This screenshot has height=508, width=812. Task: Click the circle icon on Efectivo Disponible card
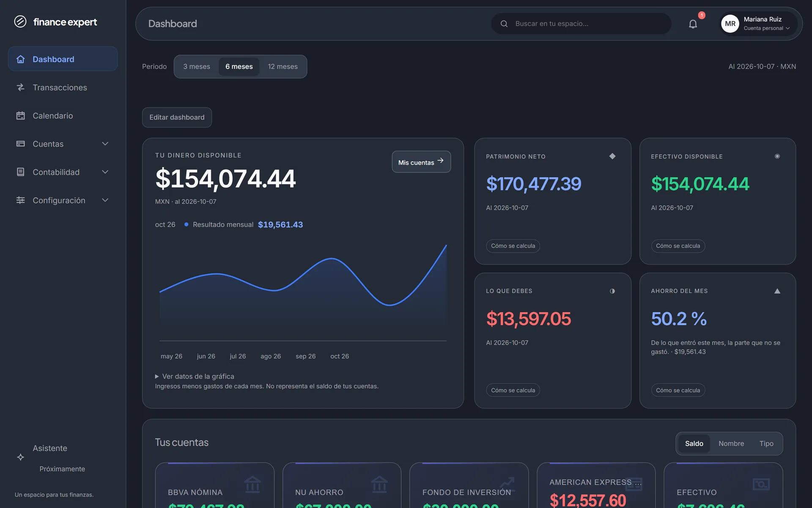(777, 156)
